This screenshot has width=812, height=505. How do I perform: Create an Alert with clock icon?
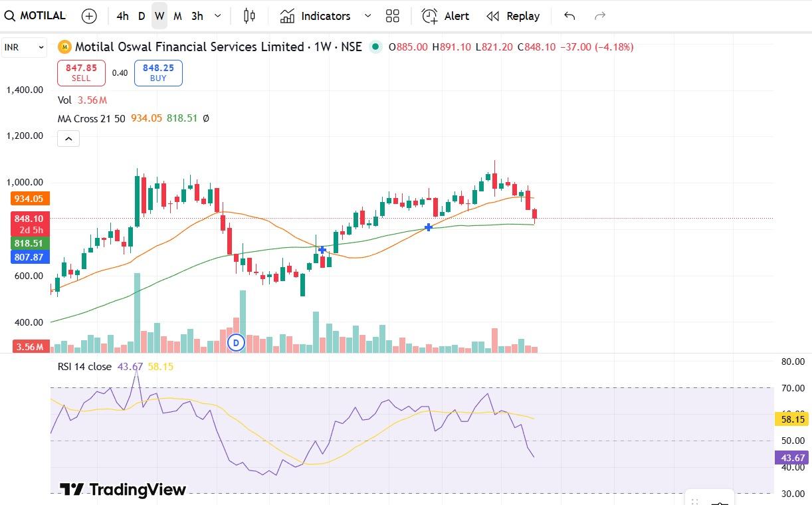tap(445, 16)
